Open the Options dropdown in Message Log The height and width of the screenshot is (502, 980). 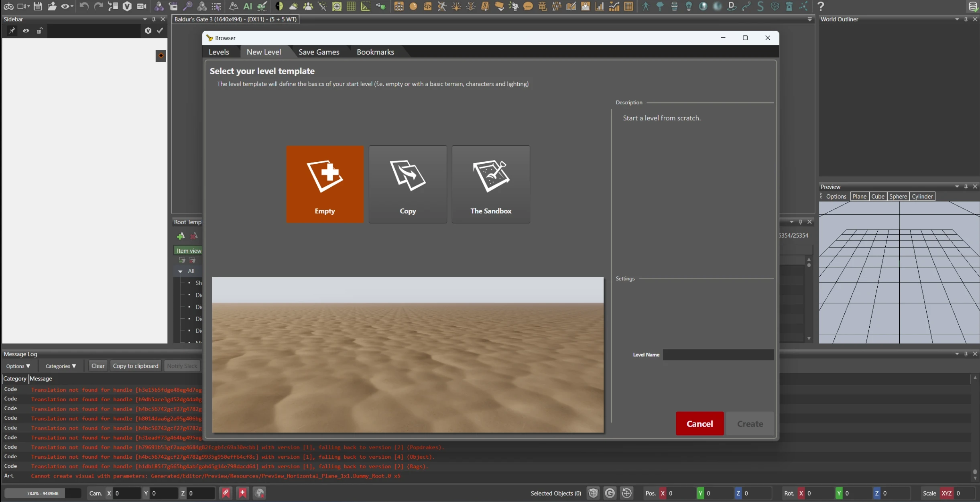(x=18, y=366)
